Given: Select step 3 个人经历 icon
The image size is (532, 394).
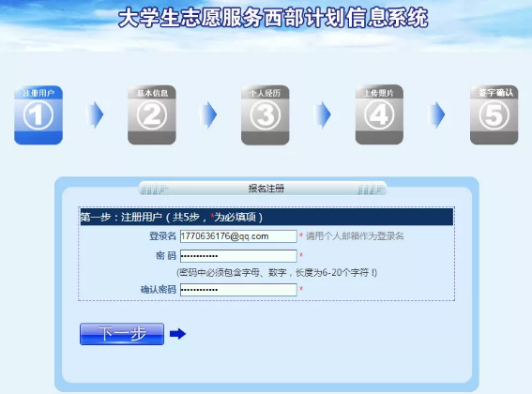Looking at the screenshot, I should (x=266, y=115).
